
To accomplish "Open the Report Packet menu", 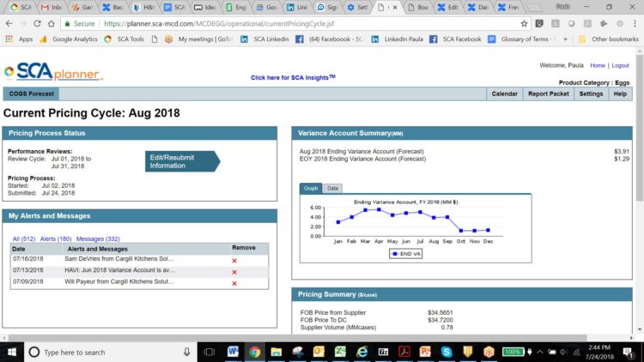I will coord(548,94).
